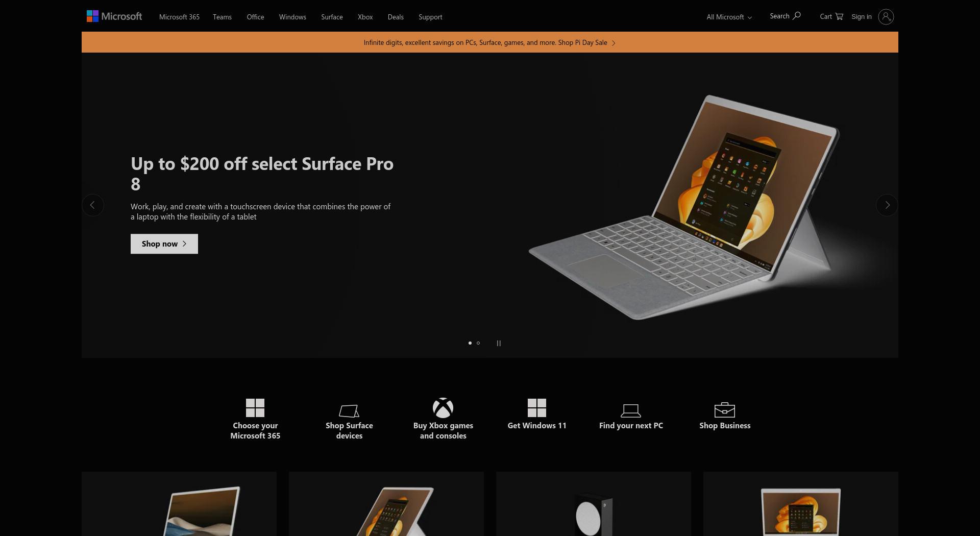Click the Shop Business briefcase icon
The height and width of the screenshot is (536, 980).
725,410
